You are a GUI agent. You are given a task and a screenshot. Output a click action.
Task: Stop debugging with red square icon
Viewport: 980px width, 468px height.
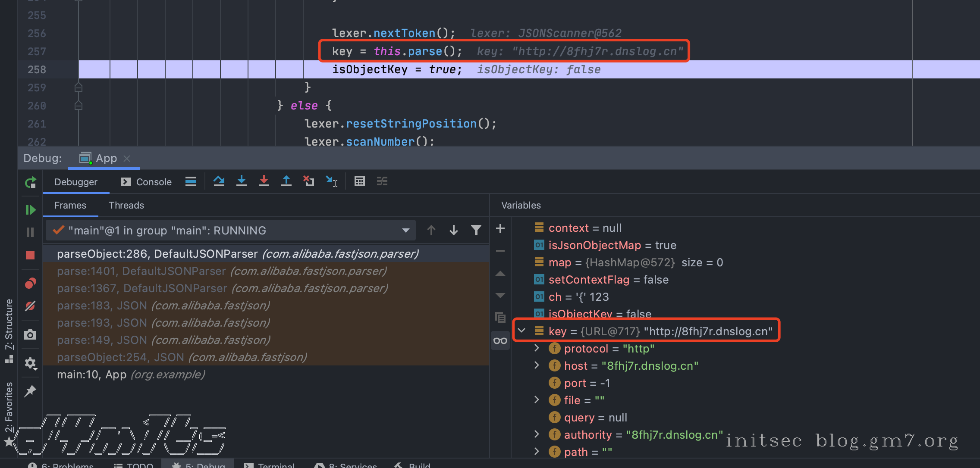[30, 255]
